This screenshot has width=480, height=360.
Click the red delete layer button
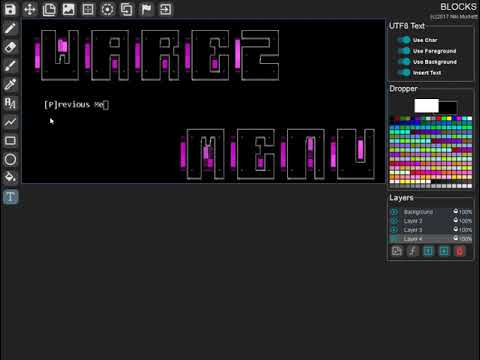(x=460, y=251)
